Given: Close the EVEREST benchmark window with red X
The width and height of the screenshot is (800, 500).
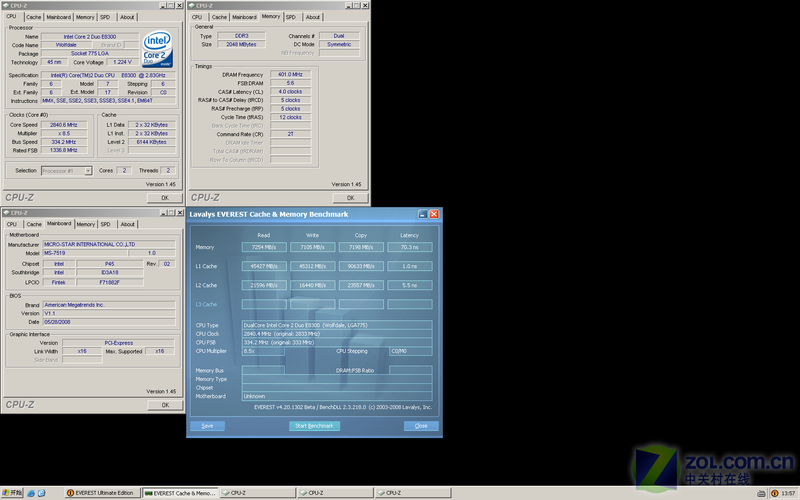Looking at the screenshot, I should click(434, 214).
